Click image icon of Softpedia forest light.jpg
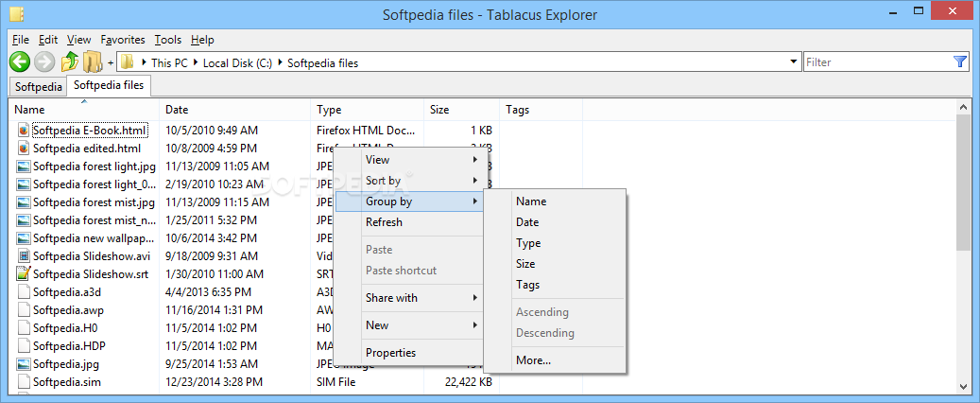Screen dimensions: 980x403 point(24,166)
